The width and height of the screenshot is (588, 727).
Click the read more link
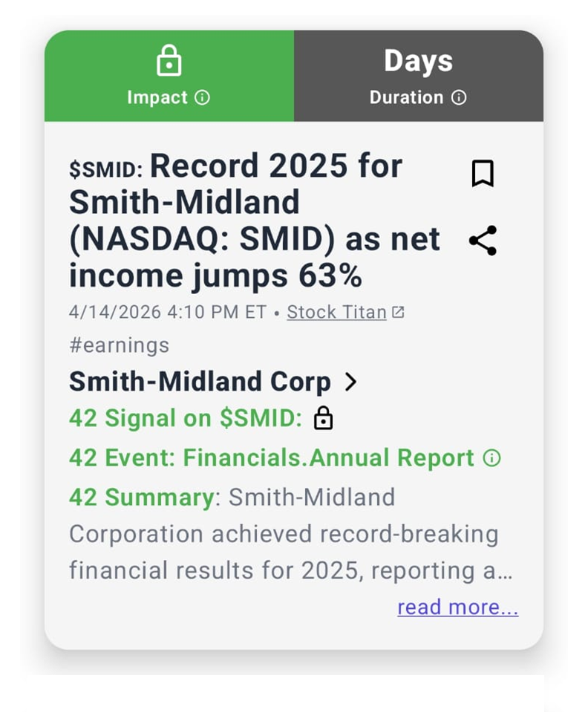click(457, 607)
